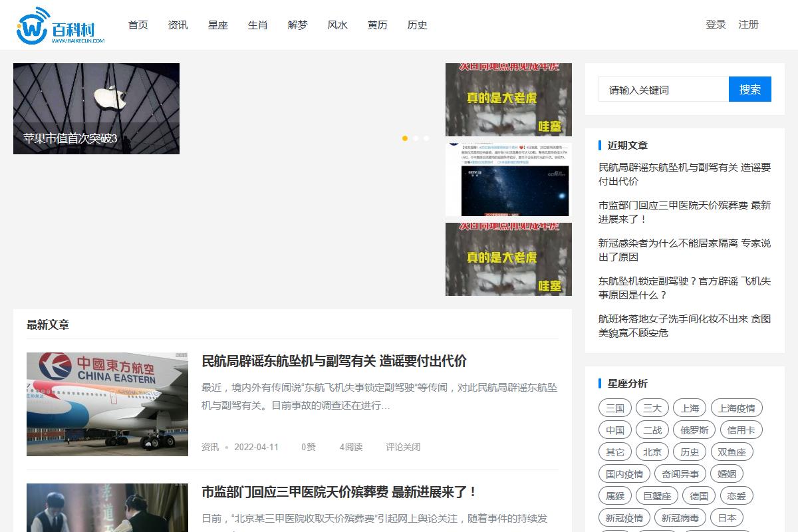Open article title 民航局辟谣东航坠机与副驾有关
798x532 pixels.
334,361
